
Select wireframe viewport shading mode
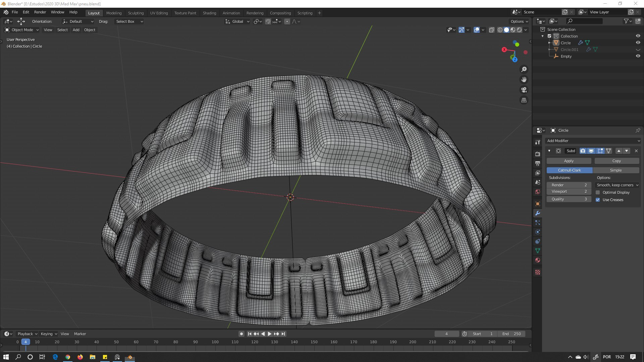pos(500,30)
